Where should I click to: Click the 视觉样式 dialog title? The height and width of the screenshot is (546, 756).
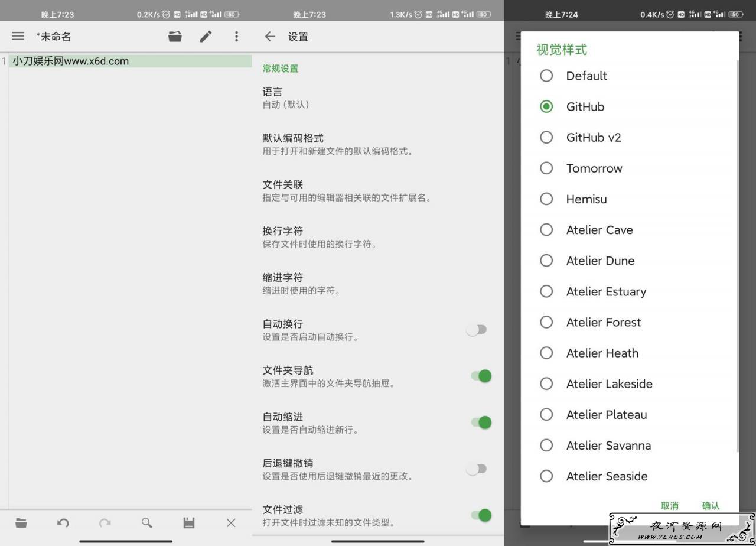point(562,50)
